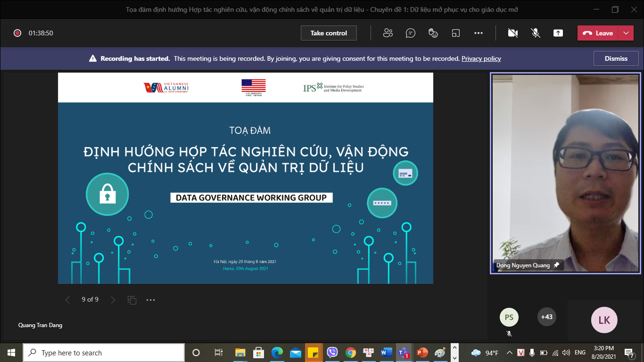This screenshot has width=644, height=362.
Task: Click the +43 more participants bubble
Action: tap(547, 317)
